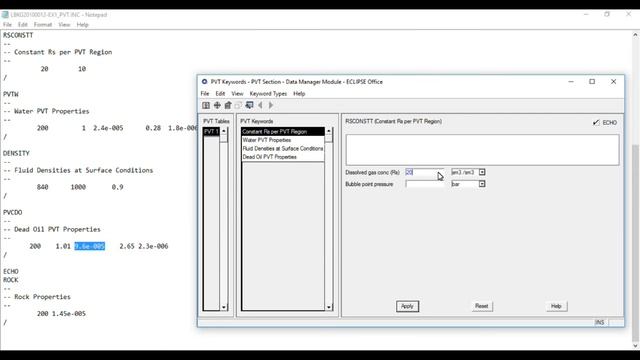This screenshot has width=640, height=360.
Task: Click the PVT Keywords list scroll down arrow
Action: 329,307
